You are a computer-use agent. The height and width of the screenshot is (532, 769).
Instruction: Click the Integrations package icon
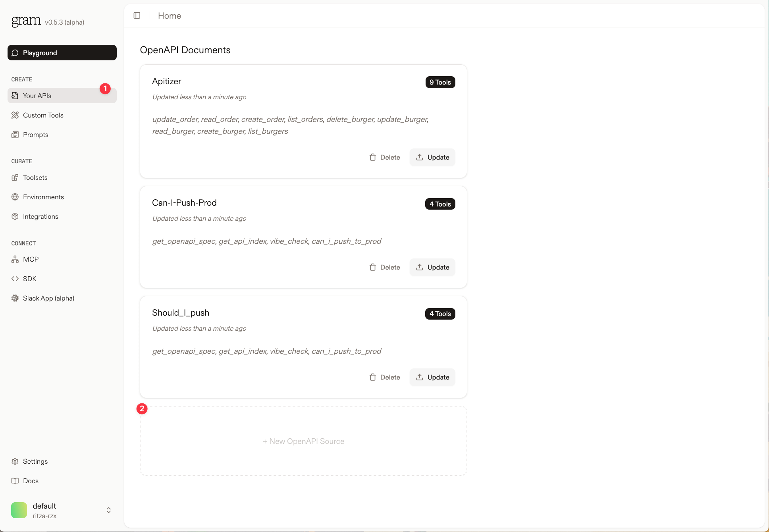coord(15,216)
